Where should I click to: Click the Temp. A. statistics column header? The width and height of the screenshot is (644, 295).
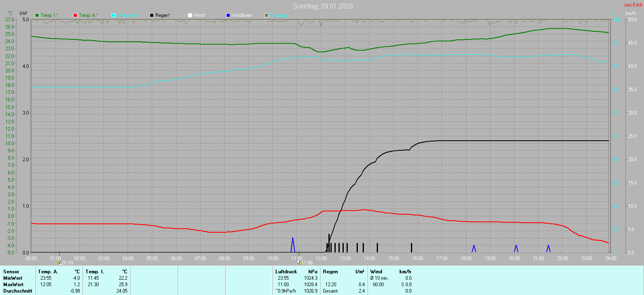click(48, 272)
